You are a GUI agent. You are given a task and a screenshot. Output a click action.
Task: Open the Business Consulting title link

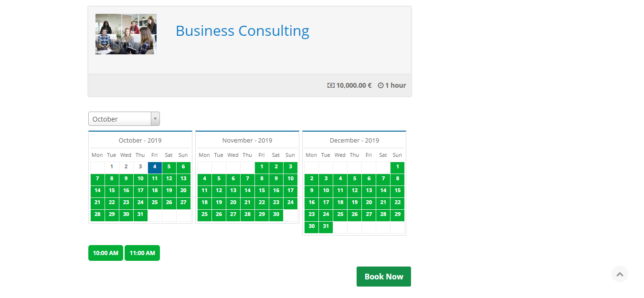click(x=242, y=31)
